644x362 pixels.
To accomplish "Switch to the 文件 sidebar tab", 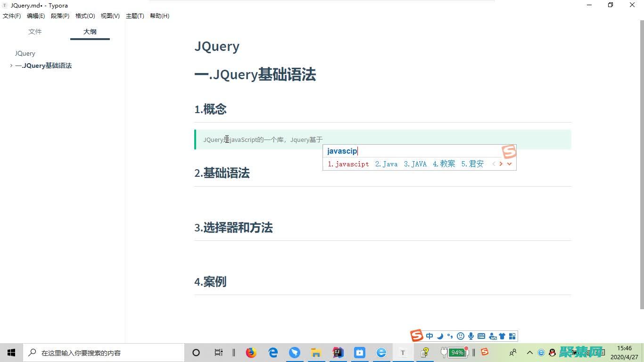I will (35, 32).
